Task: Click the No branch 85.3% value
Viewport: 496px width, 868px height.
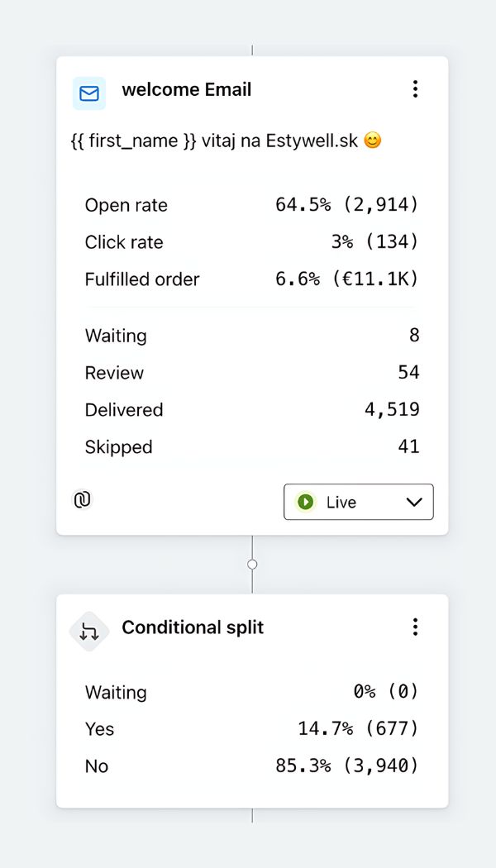Action: click(x=347, y=766)
